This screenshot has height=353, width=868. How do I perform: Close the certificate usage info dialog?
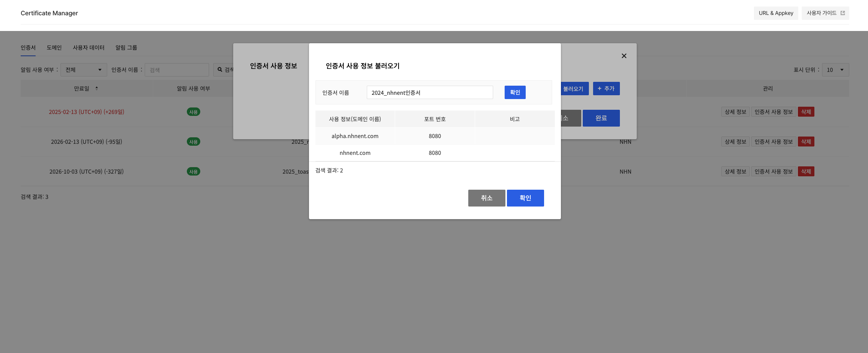624,56
